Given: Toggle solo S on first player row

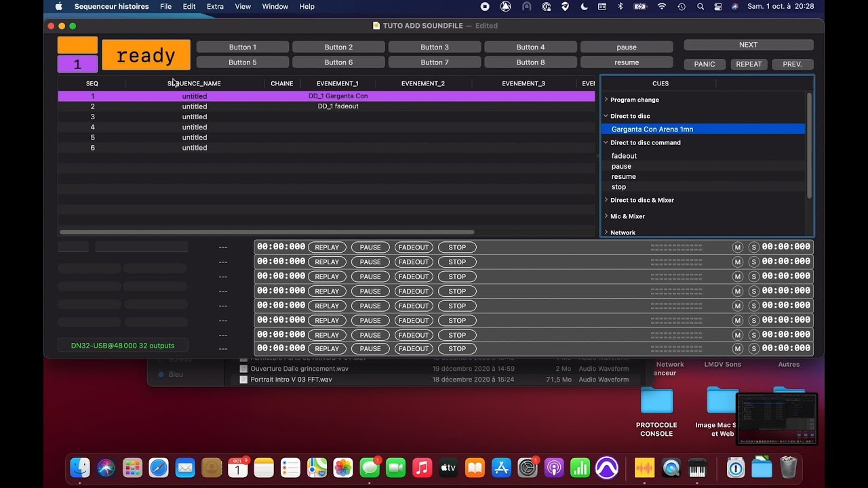Looking at the screenshot, I should [x=753, y=247].
